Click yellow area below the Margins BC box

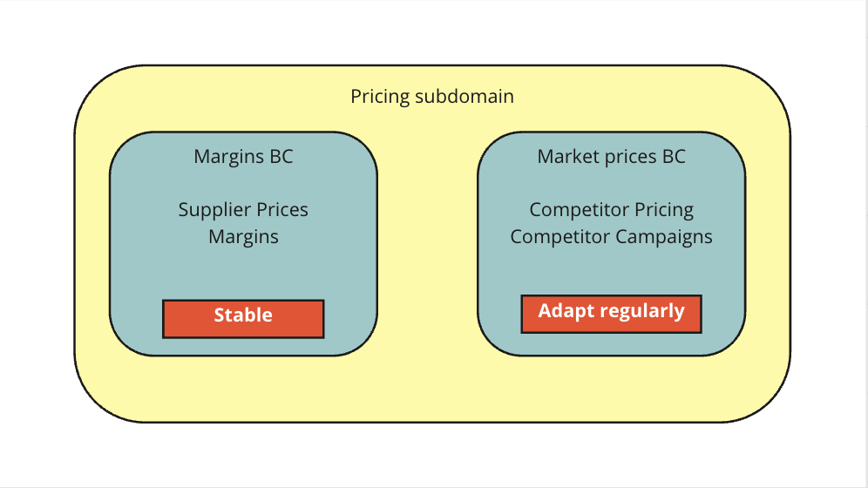[243, 388]
